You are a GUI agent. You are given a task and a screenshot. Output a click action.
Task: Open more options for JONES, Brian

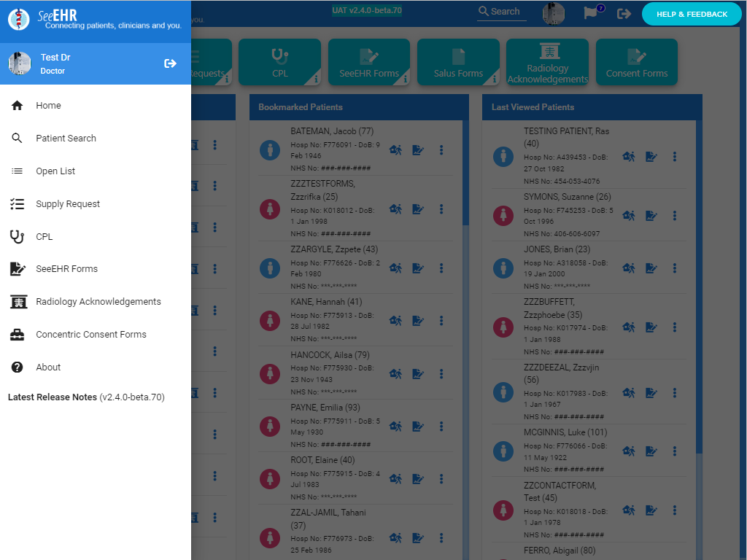coord(675,268)
